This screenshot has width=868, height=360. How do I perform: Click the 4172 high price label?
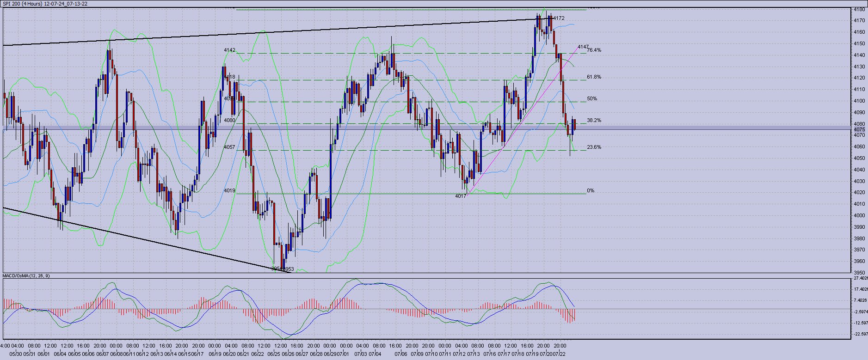[x=559, y=18]
